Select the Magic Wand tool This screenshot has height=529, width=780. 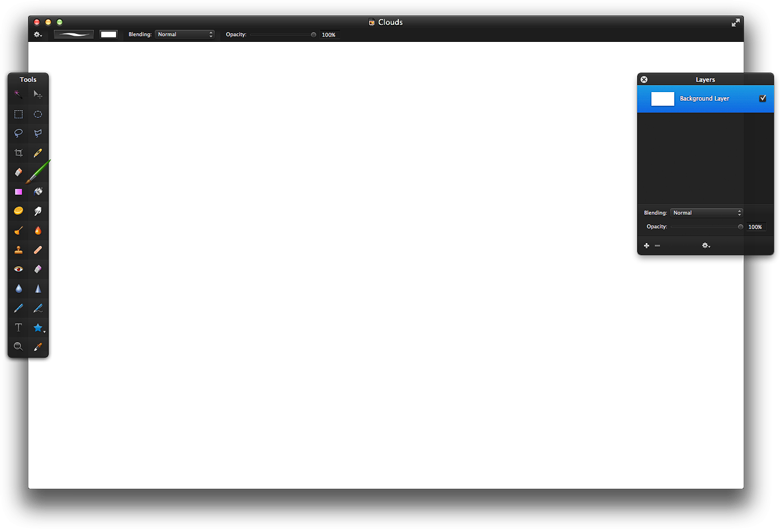[18, 95]
